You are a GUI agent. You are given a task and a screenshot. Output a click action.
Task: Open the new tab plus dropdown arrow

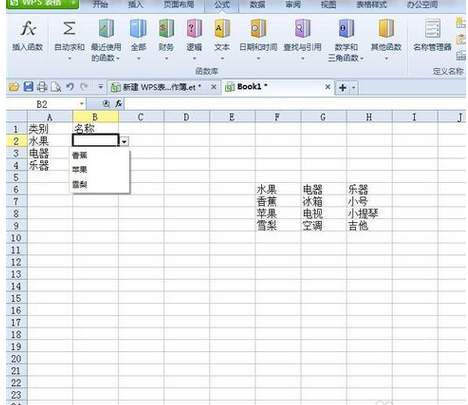[x=353, y=88]
